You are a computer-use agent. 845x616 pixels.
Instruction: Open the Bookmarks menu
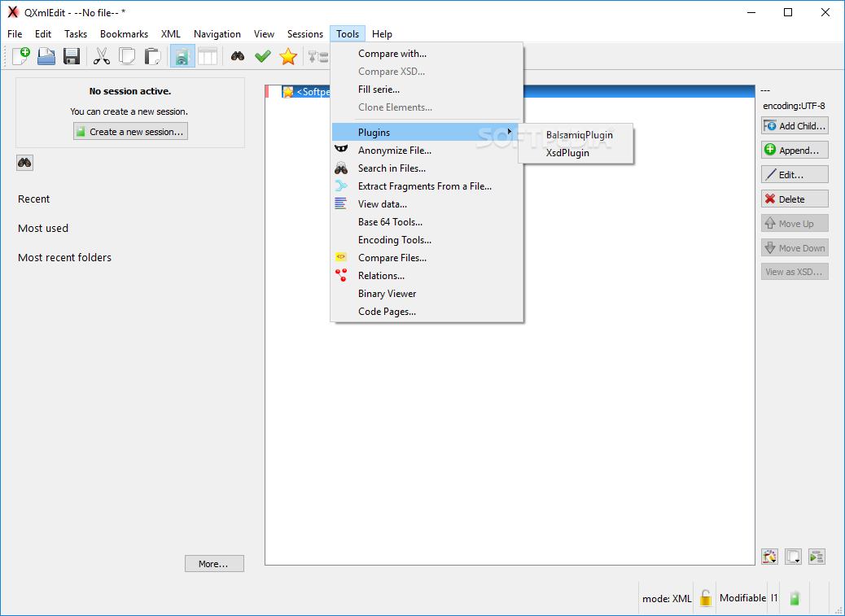click(x=124, y=34)
